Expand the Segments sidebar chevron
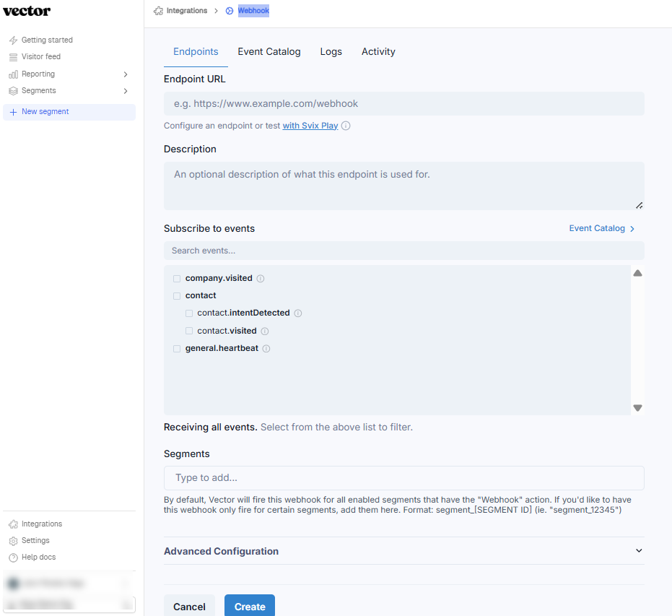The width and height of the screenshot is (672, 616). [126, 91]
